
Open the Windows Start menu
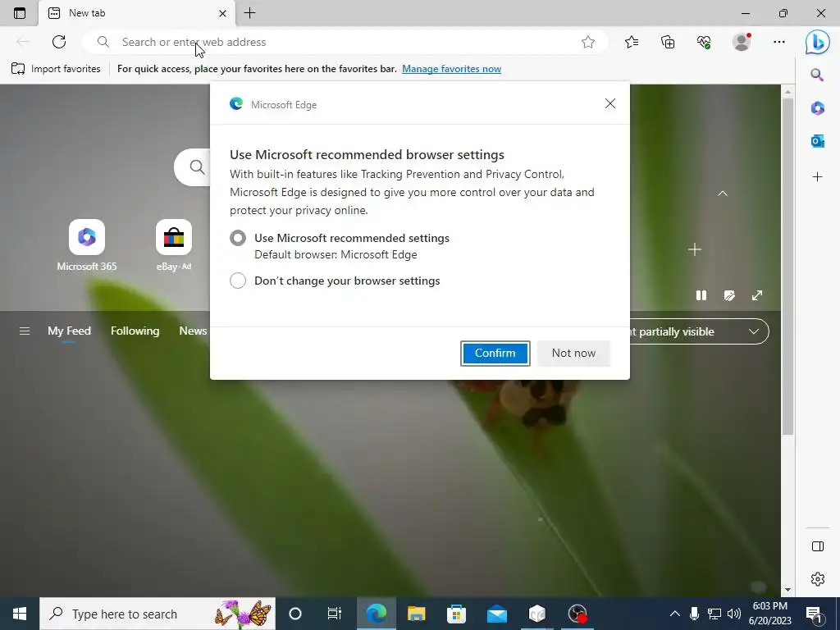[x=20, y=614]
